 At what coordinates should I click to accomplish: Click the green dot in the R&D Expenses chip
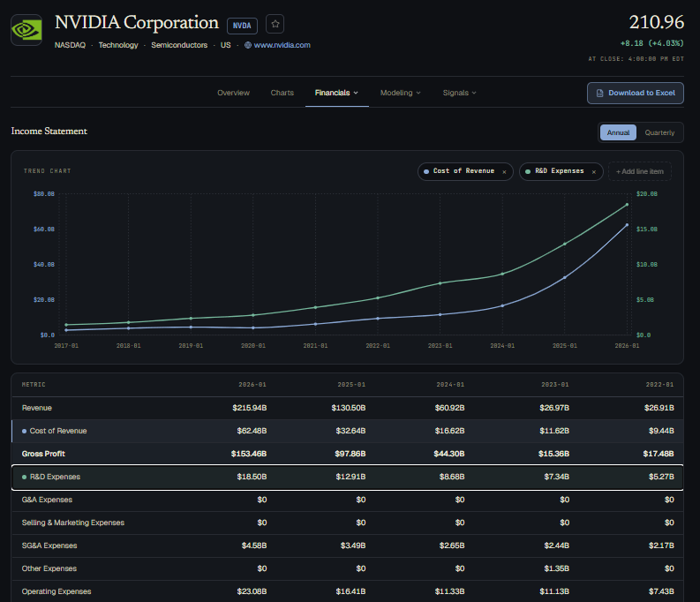click(528, 171)
